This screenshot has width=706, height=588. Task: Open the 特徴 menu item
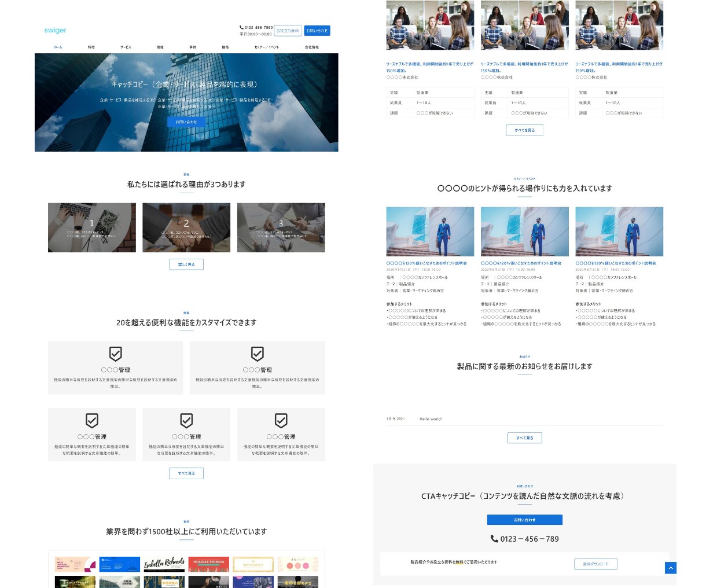[x=91, y=47]
